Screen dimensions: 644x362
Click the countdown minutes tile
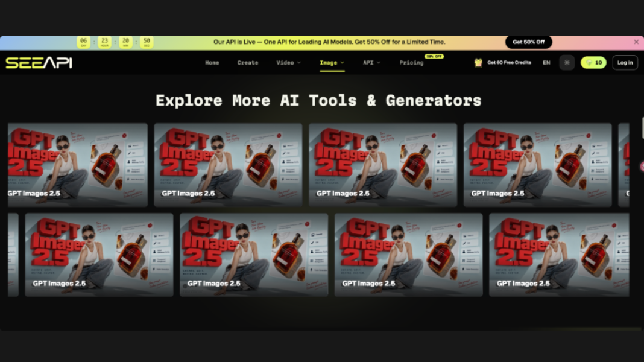click(125, 42)
